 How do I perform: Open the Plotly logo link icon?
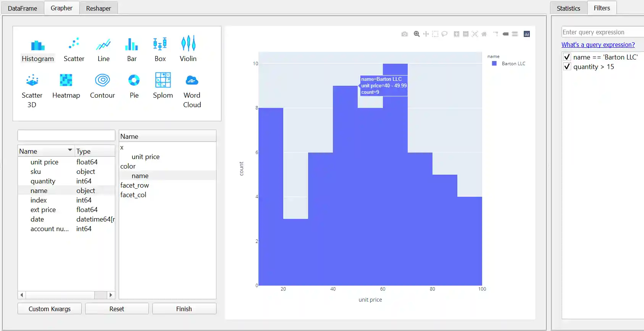(x=527, y=34)
